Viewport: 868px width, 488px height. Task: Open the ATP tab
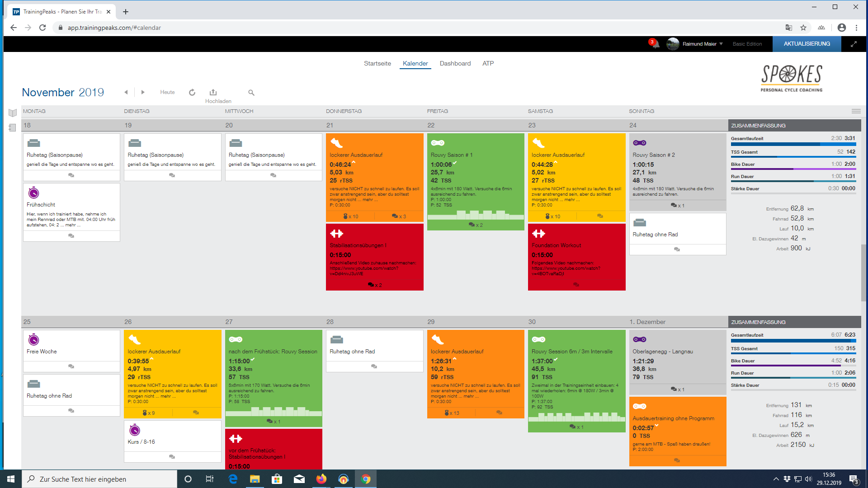[488, 63]
